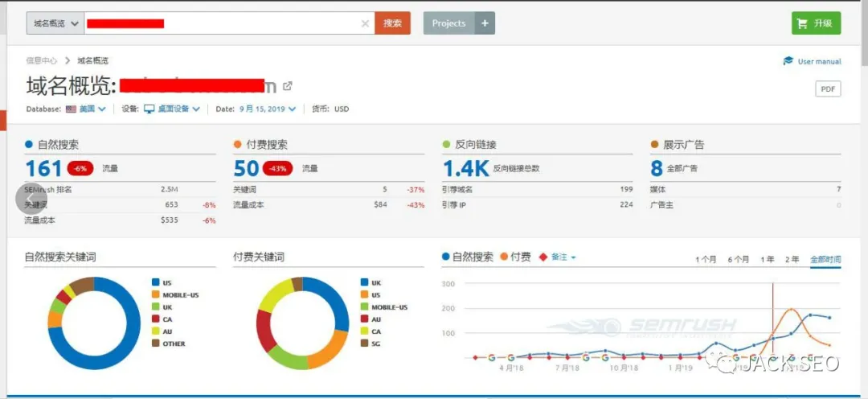Switch to 全部时间 time range tab
Image resolution: width=868 pixels, height=399 pixels.
pos(825,259)
